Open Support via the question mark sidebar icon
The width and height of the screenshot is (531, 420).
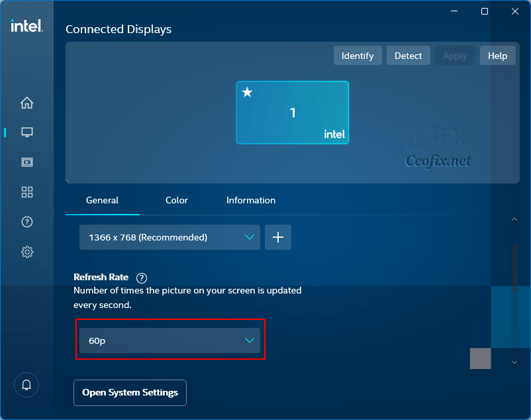26,222
